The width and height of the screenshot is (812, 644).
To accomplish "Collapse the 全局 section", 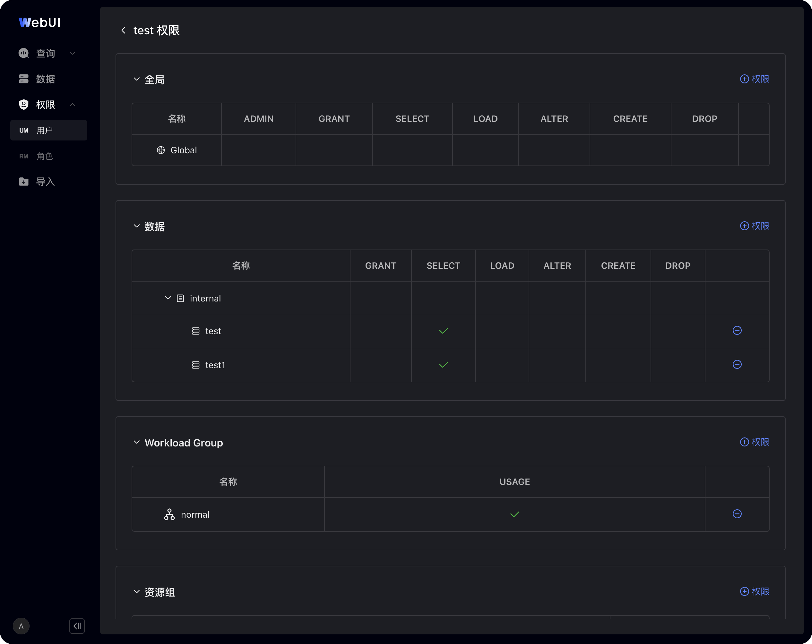I will click(137, 79).
